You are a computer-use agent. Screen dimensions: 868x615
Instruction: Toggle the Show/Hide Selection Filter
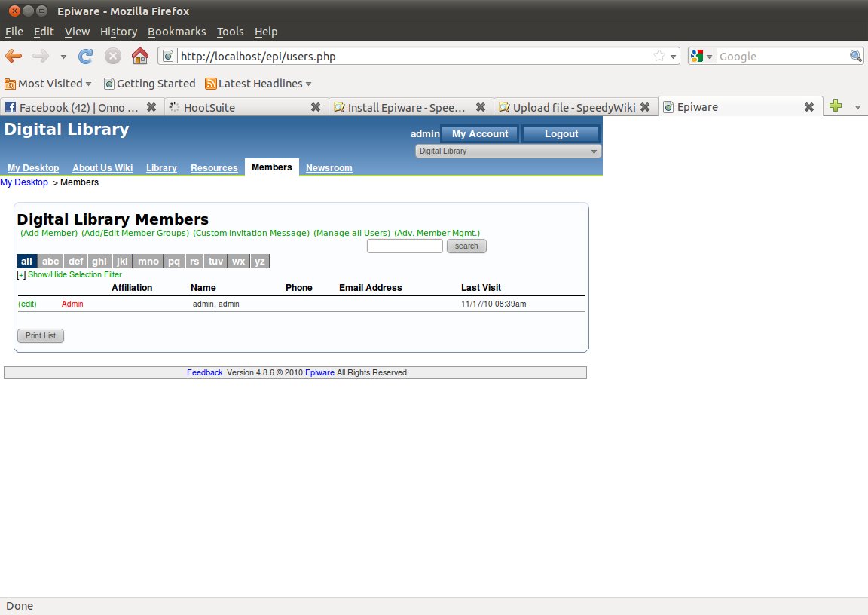pyautogui.click(x=75, y=275)
